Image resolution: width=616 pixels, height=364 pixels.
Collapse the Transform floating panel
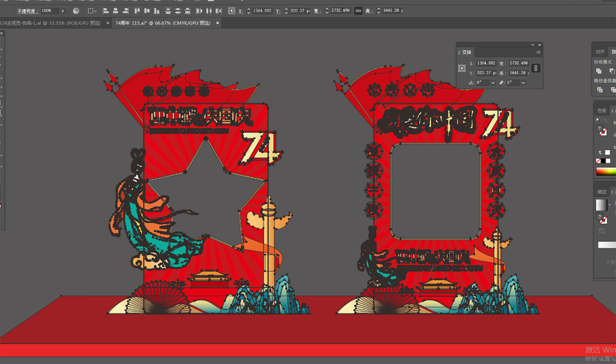coord(532,44)
